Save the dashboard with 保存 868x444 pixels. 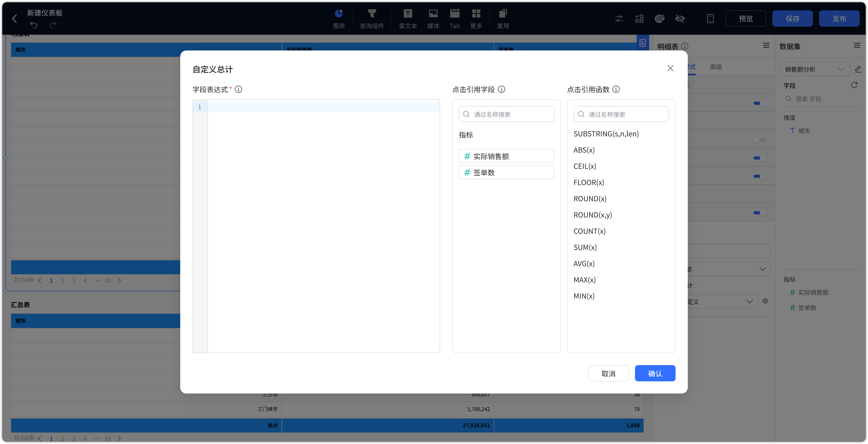[x=792, y=18]
